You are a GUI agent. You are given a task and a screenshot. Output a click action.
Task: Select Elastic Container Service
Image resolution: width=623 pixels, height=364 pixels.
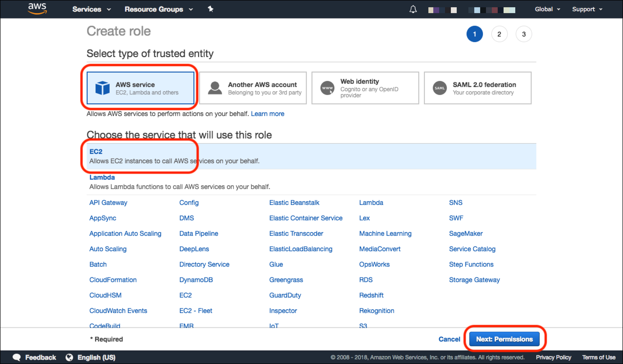pyautogui.click(x=306, y=218)
